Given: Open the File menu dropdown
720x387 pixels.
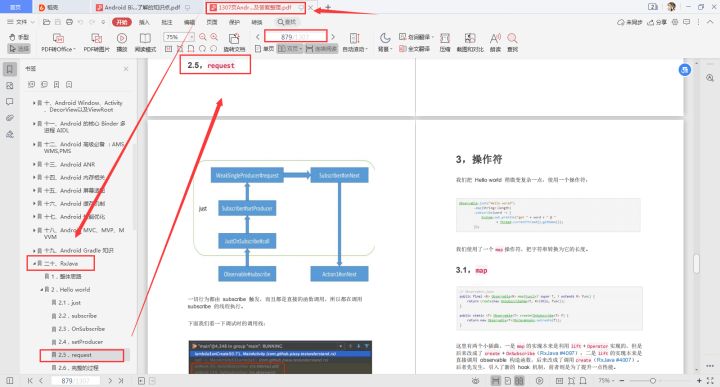Looking at the screenshot, I should coord(21,22).
